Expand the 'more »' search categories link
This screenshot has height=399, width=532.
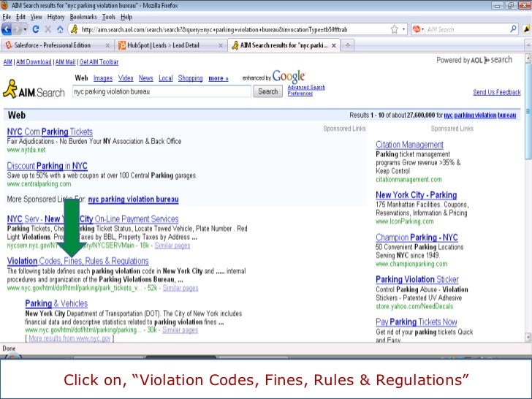[218, 78]
